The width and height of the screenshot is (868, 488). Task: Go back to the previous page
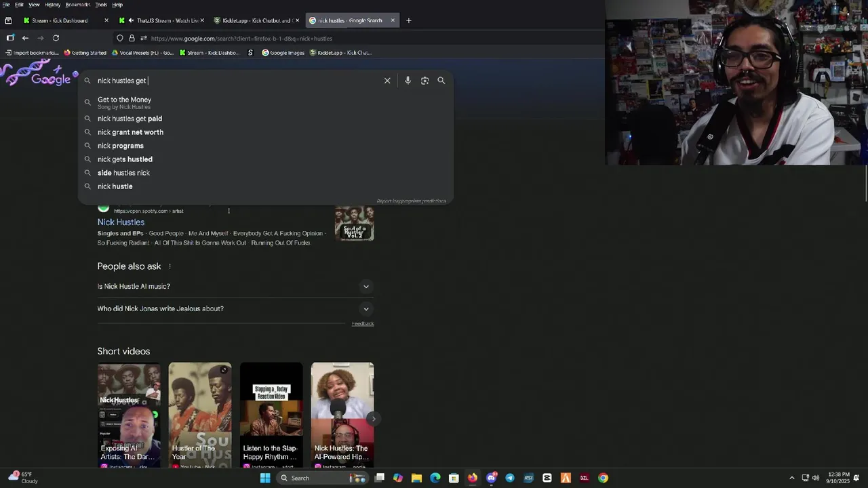click(25, 38)
